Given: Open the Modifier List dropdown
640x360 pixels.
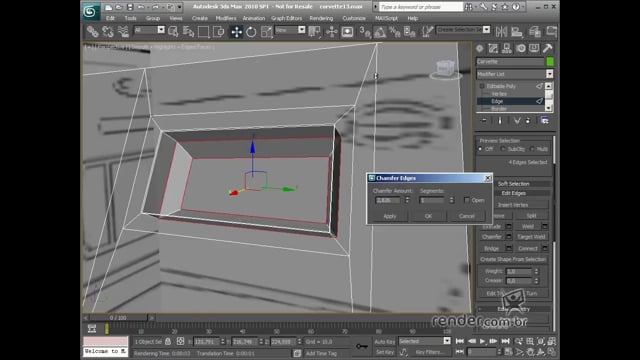Looking at the screenshot, I should [x=549, y=74].
